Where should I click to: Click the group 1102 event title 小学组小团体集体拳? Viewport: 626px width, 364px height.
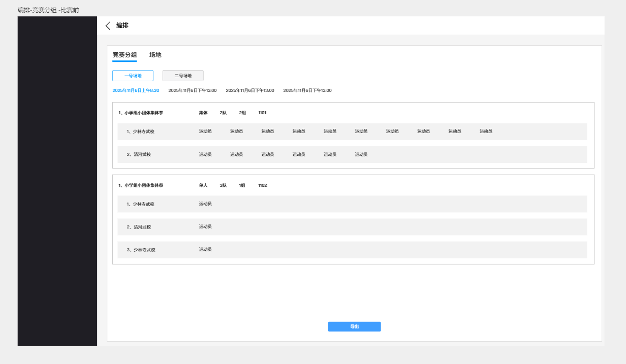(141, 185)
